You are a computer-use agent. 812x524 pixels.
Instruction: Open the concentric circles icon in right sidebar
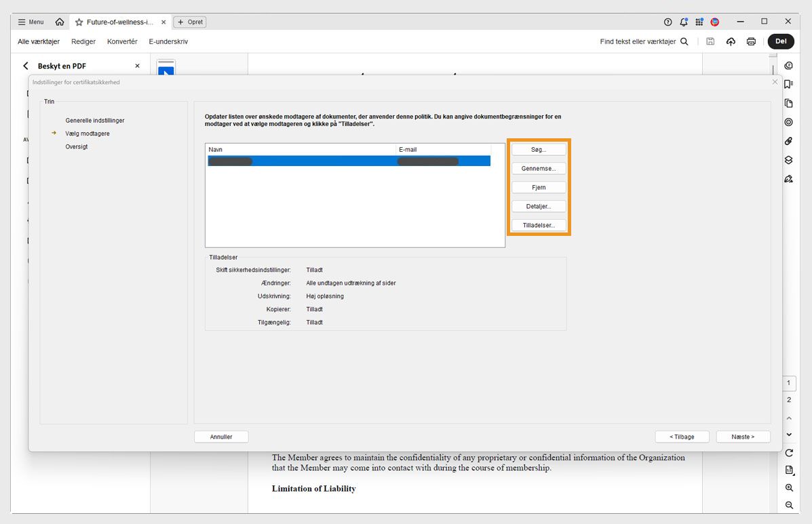pos(789,122)
